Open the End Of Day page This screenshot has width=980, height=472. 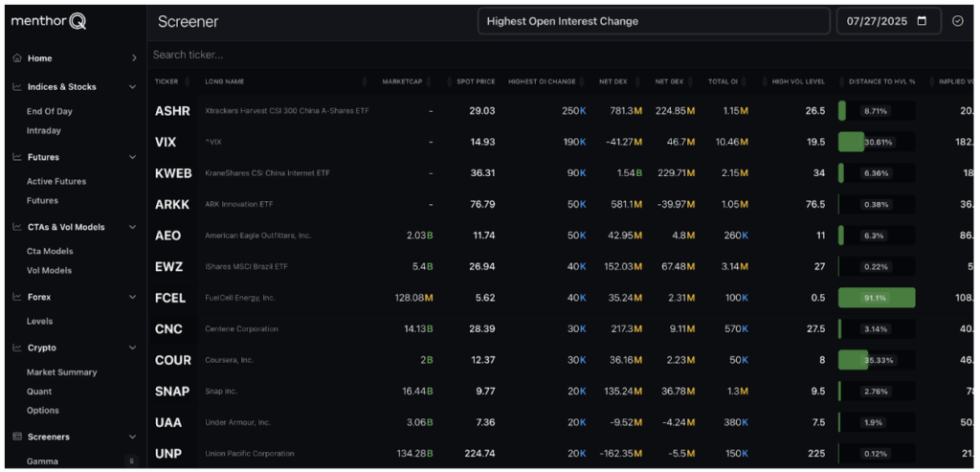pos(50,111)
